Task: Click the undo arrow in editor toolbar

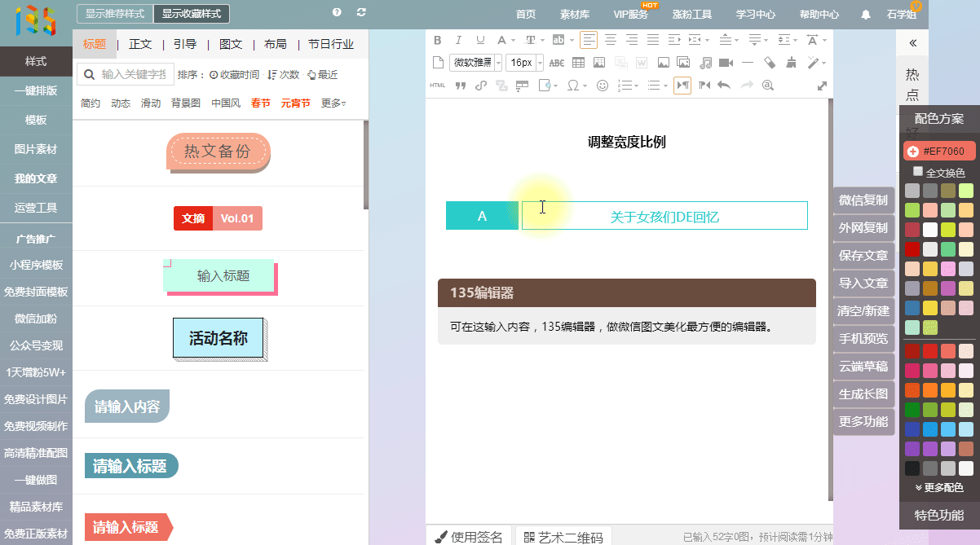Action: click(723, 86)
